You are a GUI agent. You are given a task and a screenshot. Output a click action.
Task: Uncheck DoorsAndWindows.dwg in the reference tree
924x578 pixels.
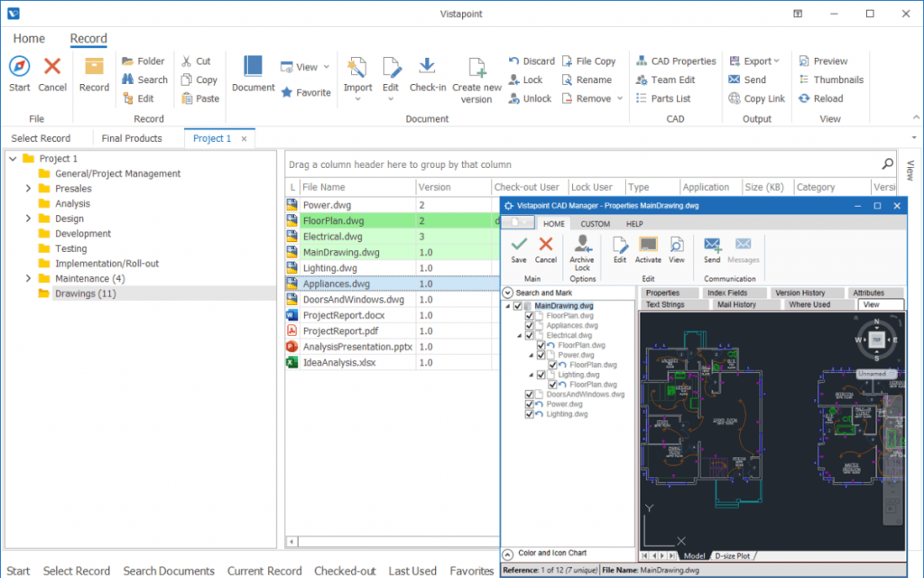click(528, 394)
